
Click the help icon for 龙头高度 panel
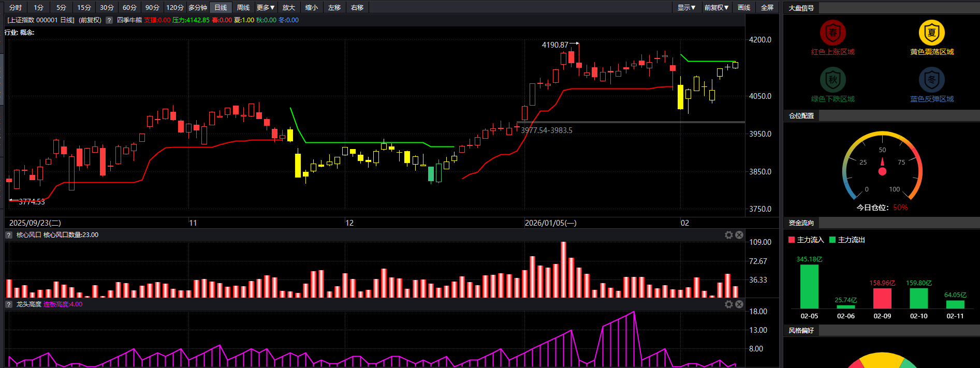(x=9, y=304)
